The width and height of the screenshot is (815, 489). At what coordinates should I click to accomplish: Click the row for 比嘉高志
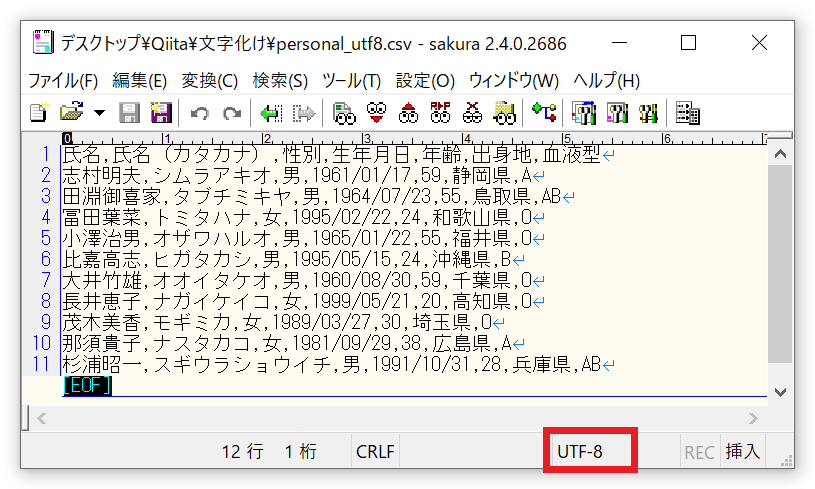294,259
